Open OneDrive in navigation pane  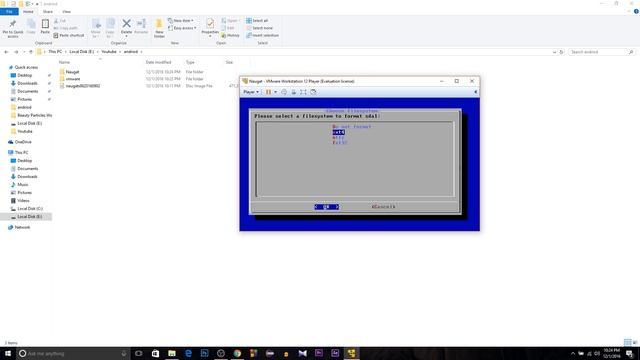coord(23,142)
